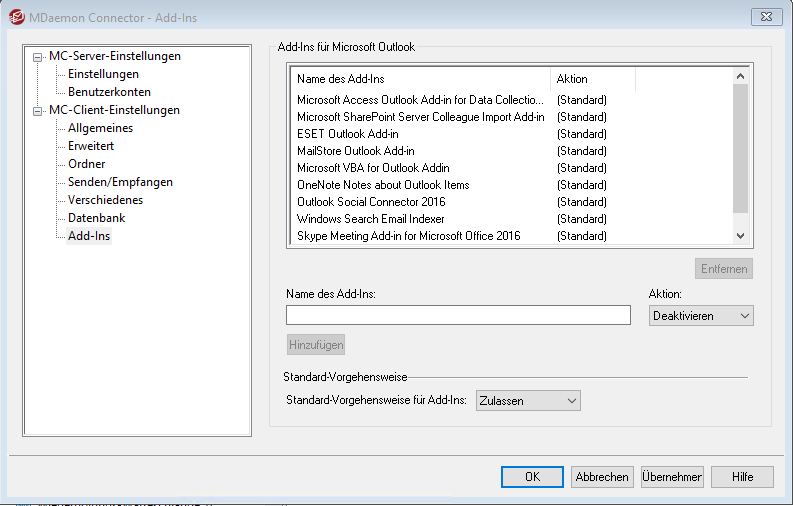Go to Senden/Empfangen settings
The height and width of the screenshot is (506, 793).
[x=120, y=182]
